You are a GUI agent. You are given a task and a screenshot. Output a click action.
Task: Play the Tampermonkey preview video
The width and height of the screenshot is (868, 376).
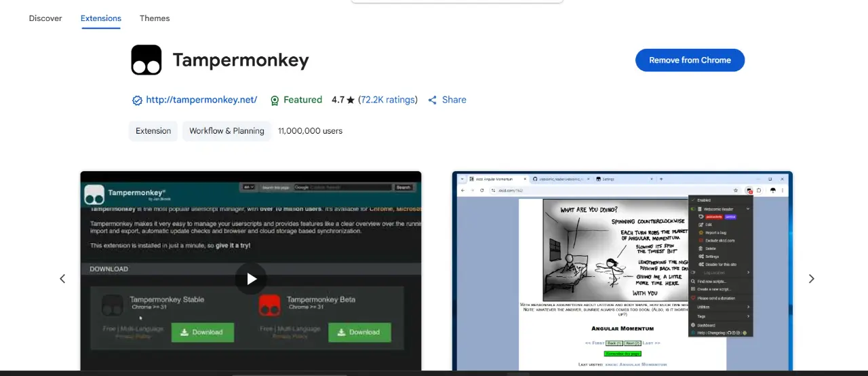click(x=251, y=278)
